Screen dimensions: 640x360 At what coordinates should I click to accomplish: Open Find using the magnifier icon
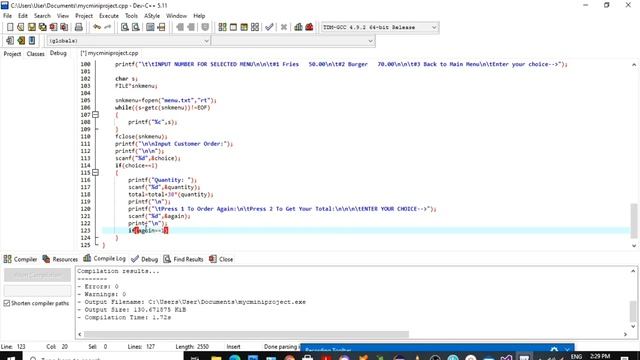pyautogui.click(x=125, y=27)
